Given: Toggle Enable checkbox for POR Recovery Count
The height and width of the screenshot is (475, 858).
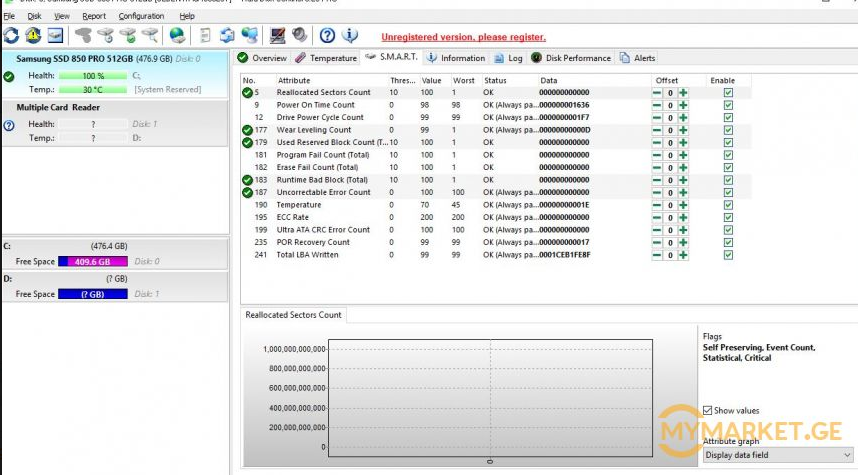Looking at the screenshot, I should (x=728, y=242).
